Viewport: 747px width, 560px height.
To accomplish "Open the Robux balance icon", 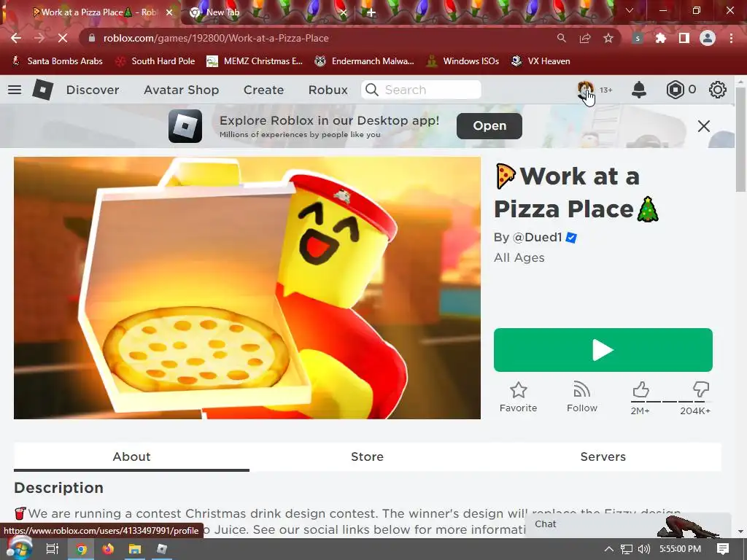I will pos(675,90).
